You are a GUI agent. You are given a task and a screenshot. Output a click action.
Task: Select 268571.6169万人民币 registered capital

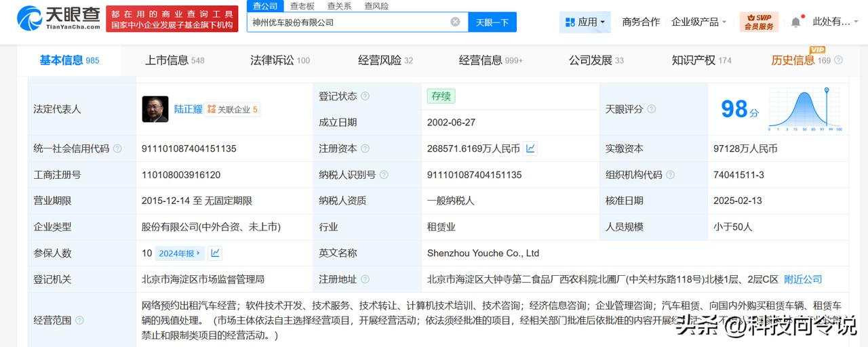(473, 148)
